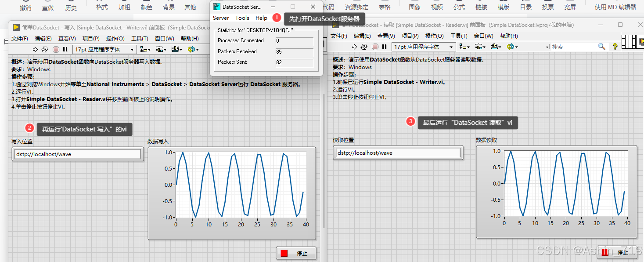Abort execution of the Reader VI

[374, 47]
